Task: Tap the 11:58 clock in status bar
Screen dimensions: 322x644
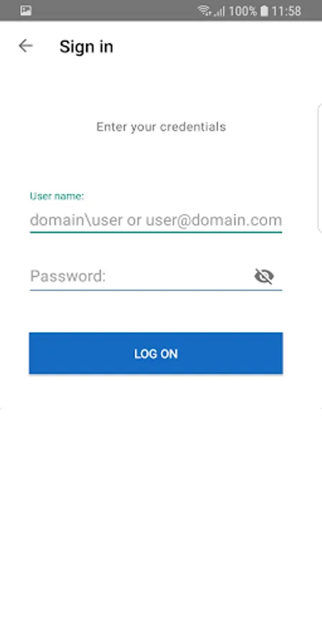Action: point(286,11)
